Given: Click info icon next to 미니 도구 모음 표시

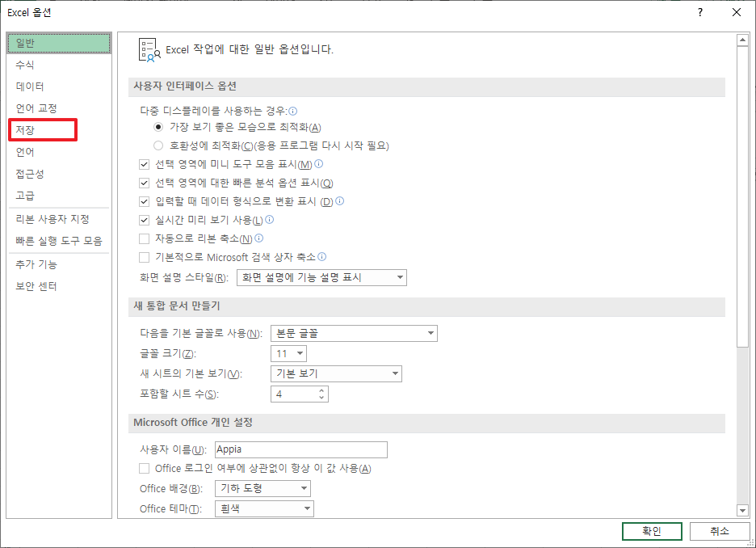Looking at the screenshot, I should point(319,164).
